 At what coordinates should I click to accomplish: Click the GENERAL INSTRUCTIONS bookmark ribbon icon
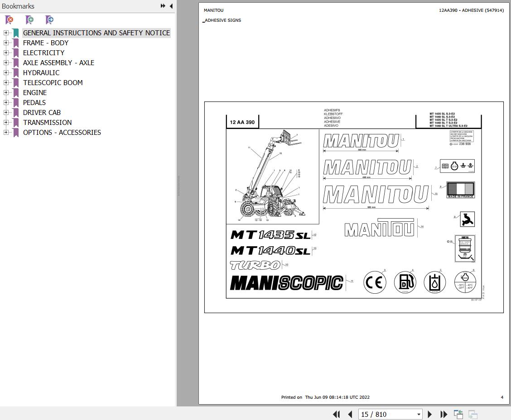(16, 33)
